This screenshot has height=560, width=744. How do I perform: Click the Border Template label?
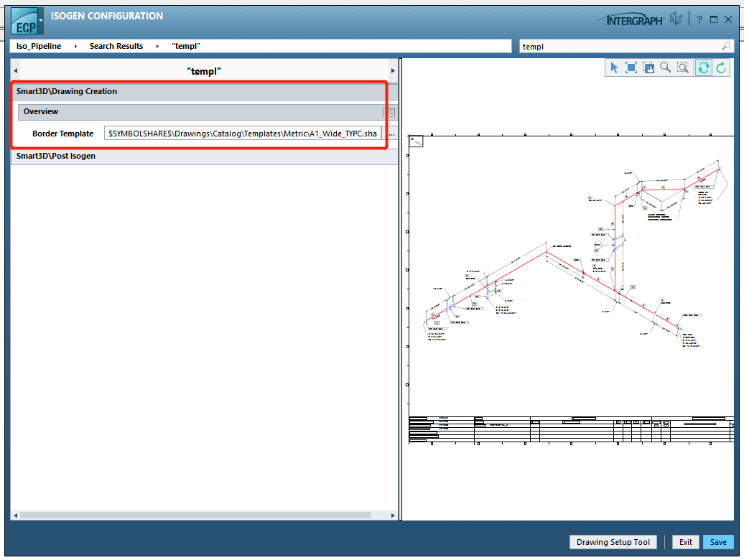pos(62,134)
